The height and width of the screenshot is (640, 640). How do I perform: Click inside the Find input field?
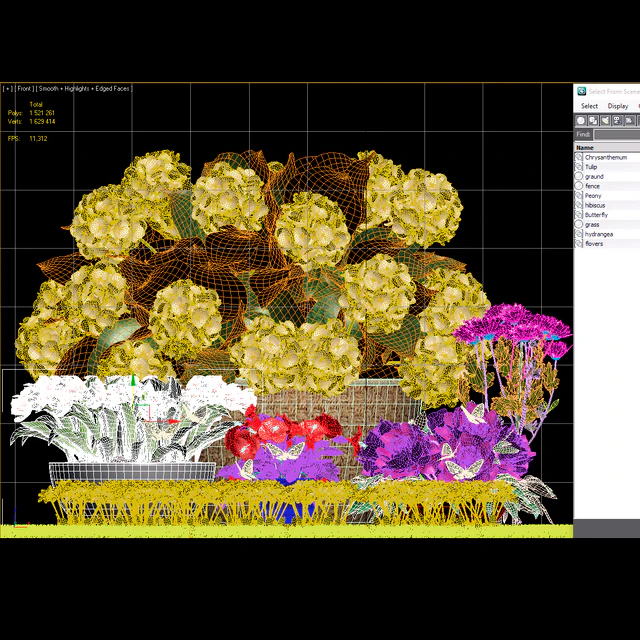(x=617, y=134)
